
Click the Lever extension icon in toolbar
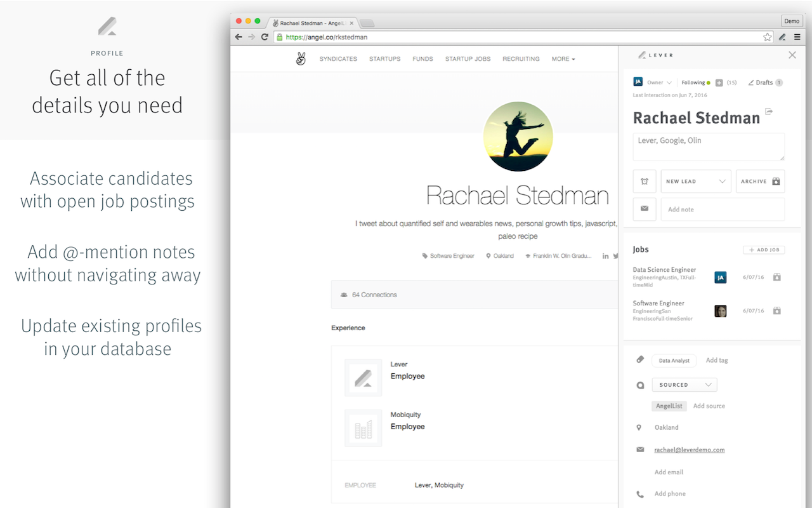(783, 37)
